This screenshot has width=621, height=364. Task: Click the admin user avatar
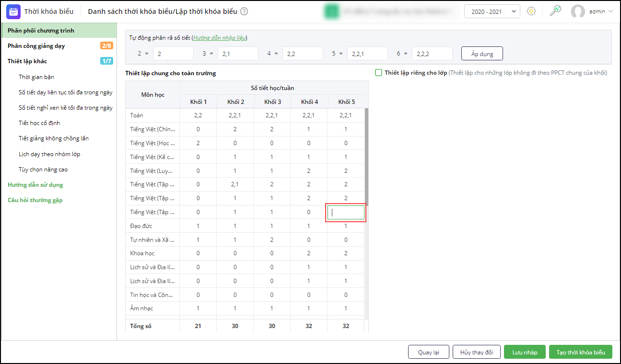click(578, 11)
